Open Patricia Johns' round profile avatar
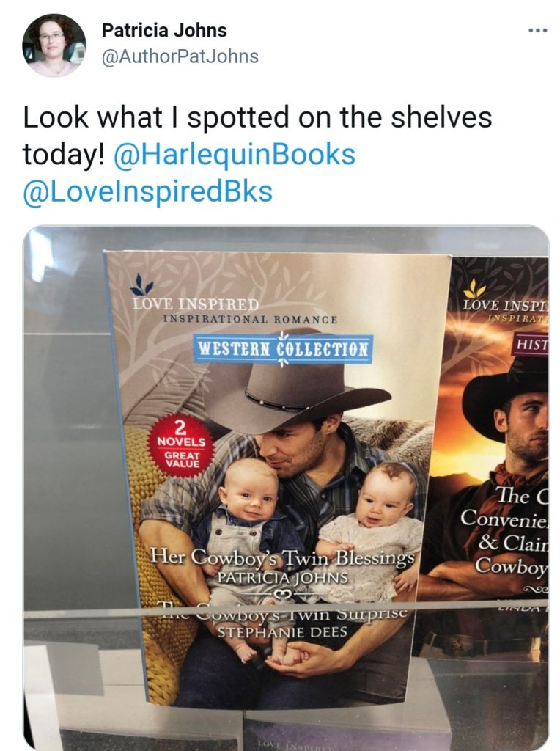560x751 pixels. pos(54,45)
